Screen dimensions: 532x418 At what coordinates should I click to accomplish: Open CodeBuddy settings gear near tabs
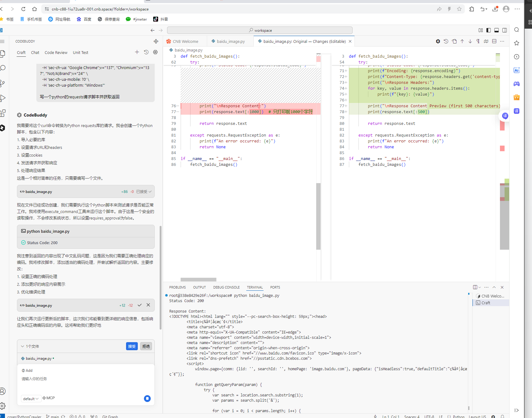point(155,52)
